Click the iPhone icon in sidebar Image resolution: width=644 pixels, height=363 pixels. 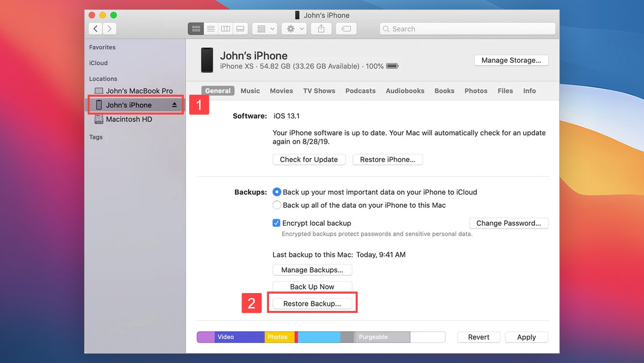click(x=99, y=105)
